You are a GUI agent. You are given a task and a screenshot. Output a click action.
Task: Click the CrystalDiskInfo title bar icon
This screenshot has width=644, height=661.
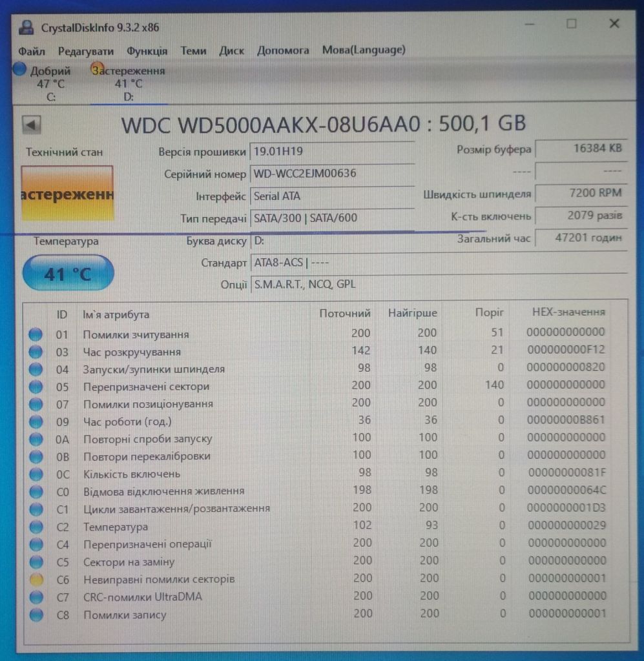tap(26, 28)
